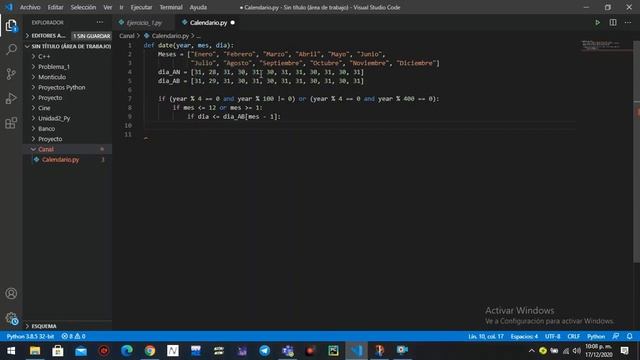Click errors and warnings status indicator

coord(73,336)
